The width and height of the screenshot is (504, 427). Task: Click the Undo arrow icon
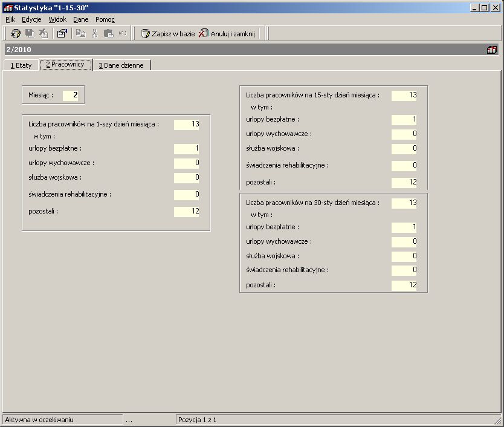pyautogui.click(x=123, y=33)
